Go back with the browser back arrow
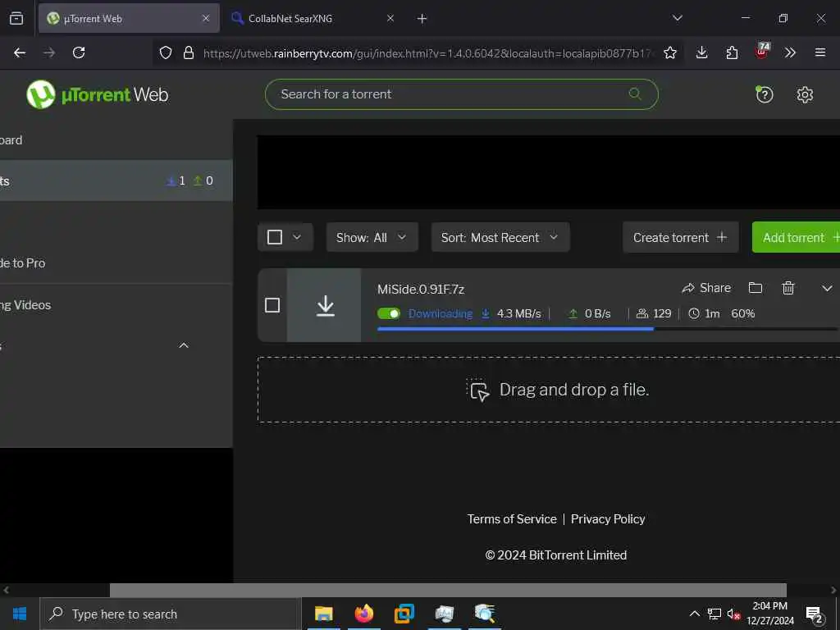 (x=20, y=52)
